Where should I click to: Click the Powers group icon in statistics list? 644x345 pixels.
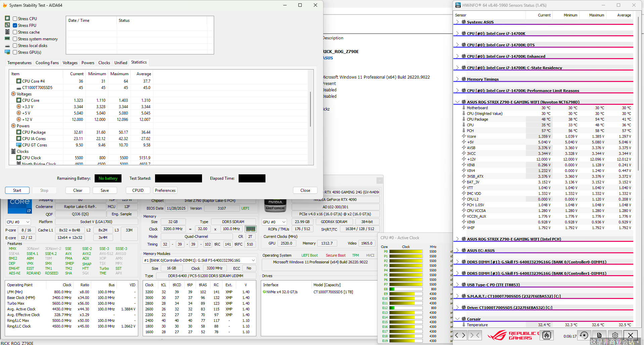pyautogui.click(x=13, y=126)
